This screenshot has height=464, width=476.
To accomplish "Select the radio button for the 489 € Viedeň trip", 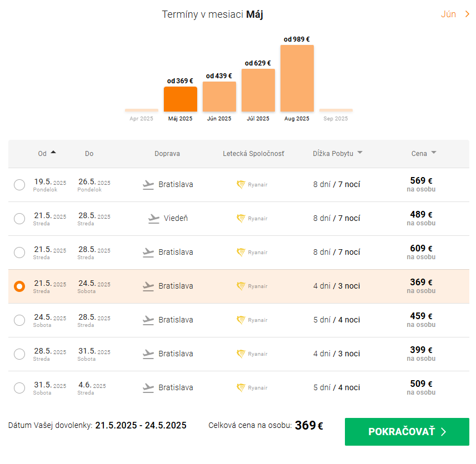I will coord(19,219).
